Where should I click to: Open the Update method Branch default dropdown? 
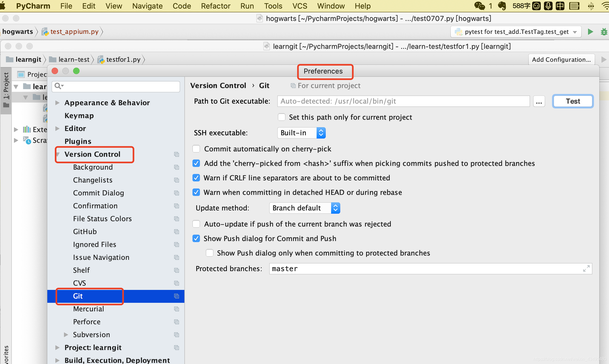305,208
